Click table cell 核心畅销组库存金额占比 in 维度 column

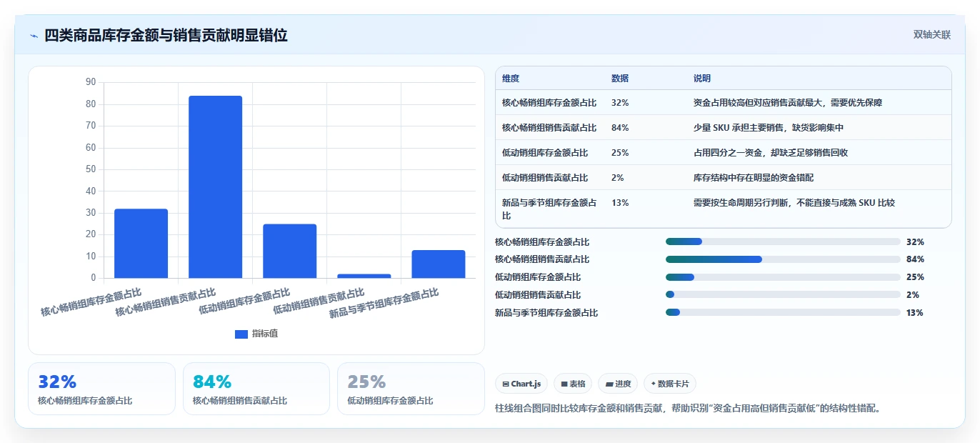[549, 103]
